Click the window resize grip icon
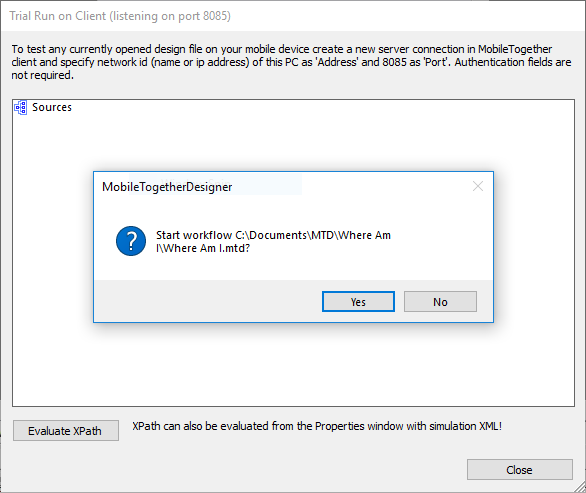 click(580, 487)
